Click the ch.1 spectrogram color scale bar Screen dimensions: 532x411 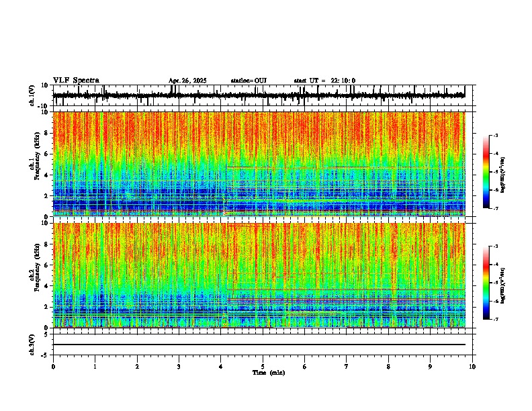click(x=486, y=172)
